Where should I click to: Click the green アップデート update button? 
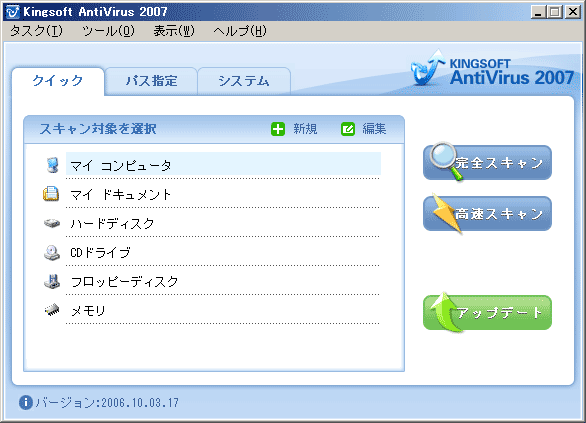tap(487, 313)
